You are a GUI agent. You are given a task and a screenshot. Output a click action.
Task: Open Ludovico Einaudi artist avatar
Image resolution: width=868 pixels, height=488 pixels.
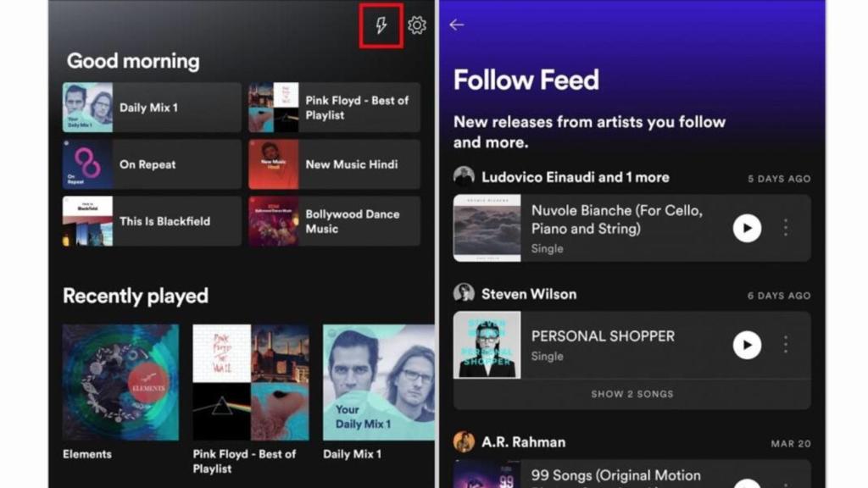point(464,176)
